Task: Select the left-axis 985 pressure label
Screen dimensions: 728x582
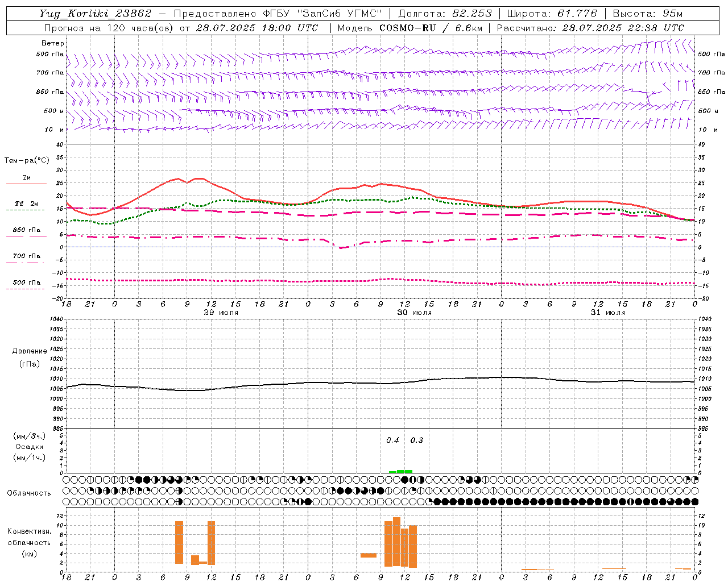Action: (59, 429)
